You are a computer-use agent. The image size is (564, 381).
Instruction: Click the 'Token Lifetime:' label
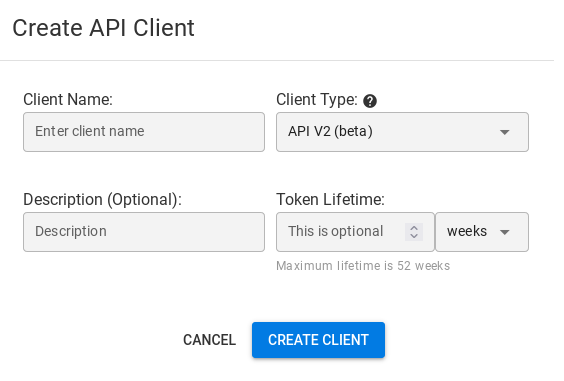pyautogui.click(x=330, y=199)
